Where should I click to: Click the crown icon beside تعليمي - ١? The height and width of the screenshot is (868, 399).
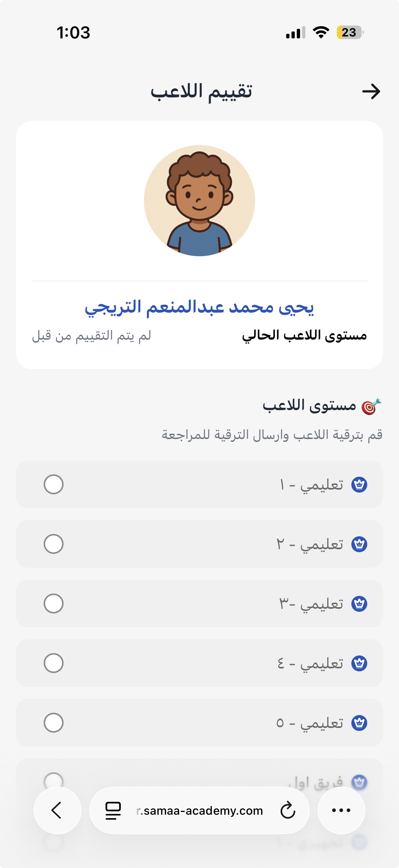click(359, 485)
